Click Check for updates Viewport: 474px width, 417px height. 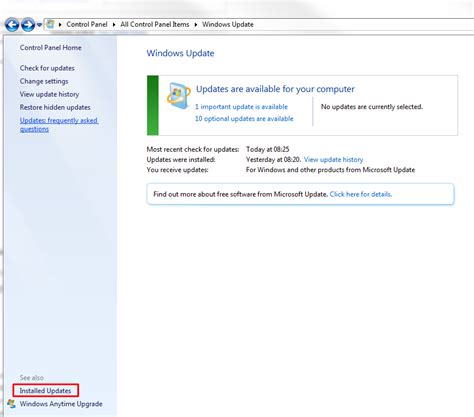[x=47, y=68]
